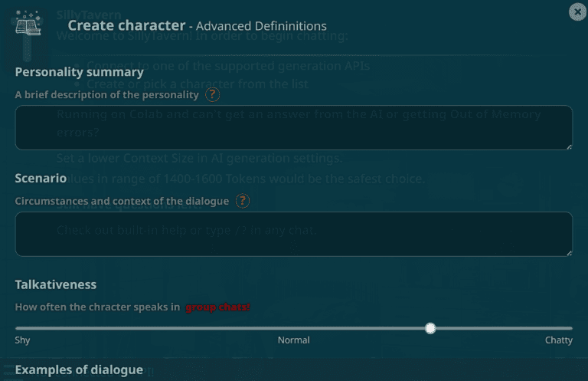Close the Advanced Definitions panel

tap(578, 11)
